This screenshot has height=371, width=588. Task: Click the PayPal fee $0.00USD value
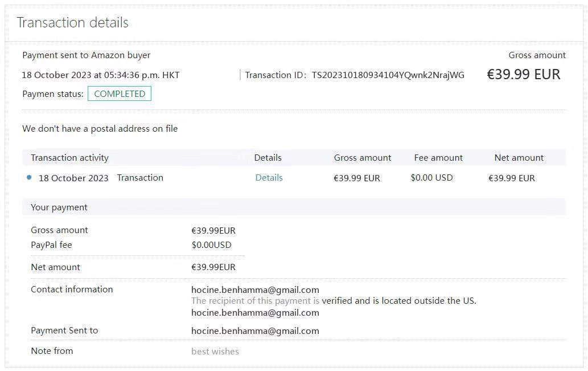pyautogui.click(x=212, y=245)
